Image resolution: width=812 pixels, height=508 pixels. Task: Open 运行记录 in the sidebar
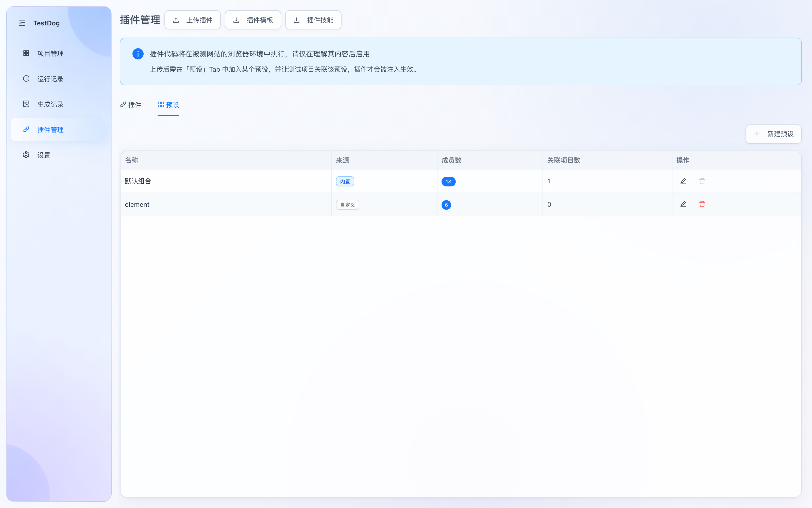click(x=59, y=79)
